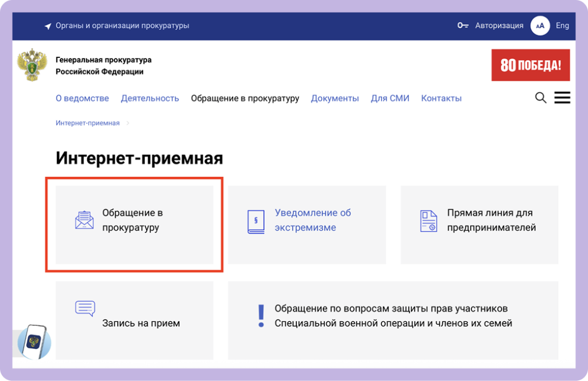This screenshot has width=588, height=381.
Task: Click the document icon on Прямая линия card
Action: pos(428,221)
